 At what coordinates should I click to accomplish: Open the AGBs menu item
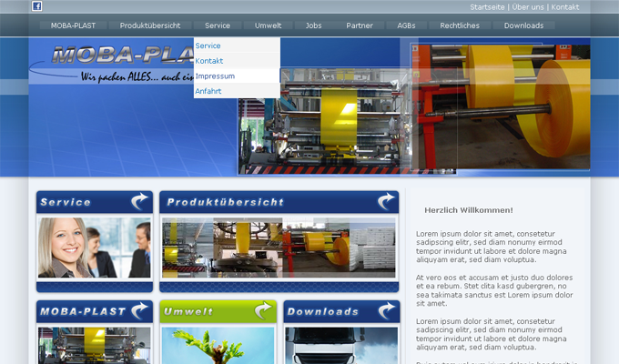(406, 25)
